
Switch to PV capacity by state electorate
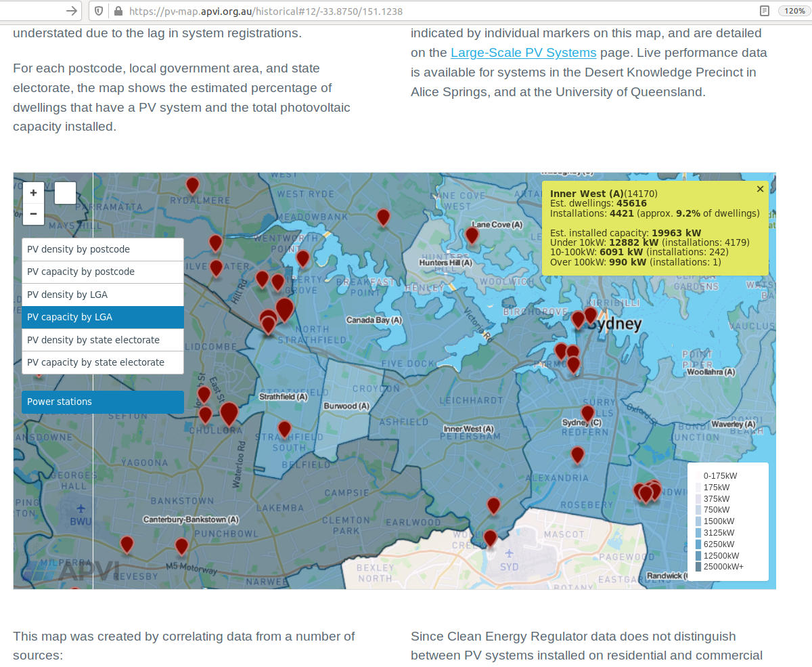(102, 362)
